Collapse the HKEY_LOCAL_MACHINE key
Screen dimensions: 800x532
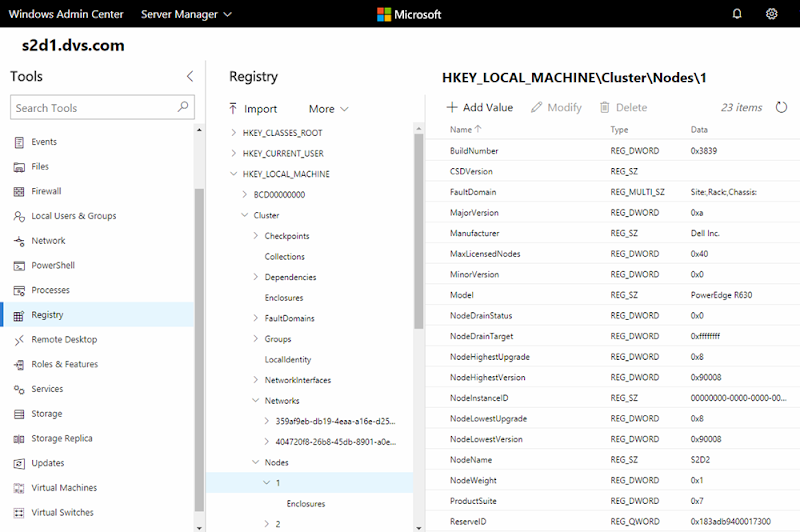coord(233,173)
